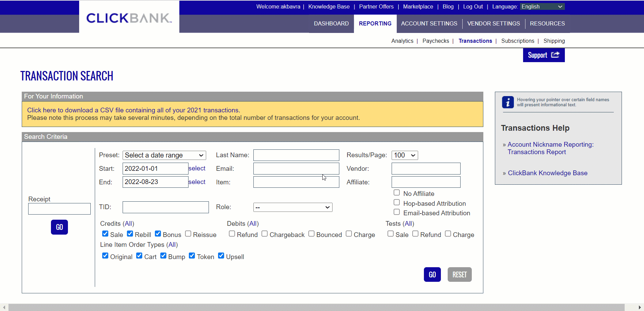Switch to the Paychecks submenu
This screenshot has height=311, width=644.
pyautogui.click(x=435, y=41)
